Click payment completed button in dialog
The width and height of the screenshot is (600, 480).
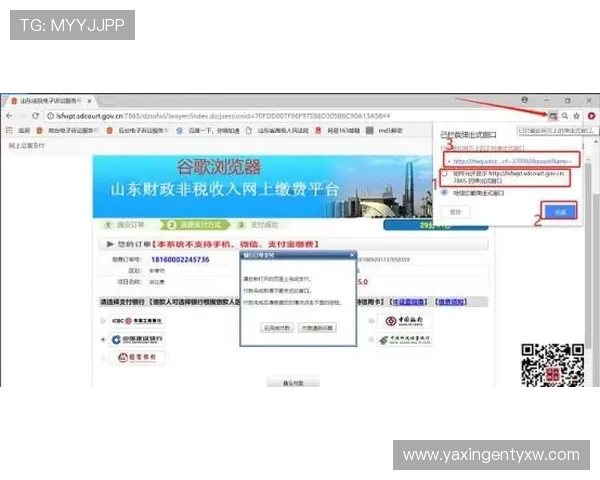pos(277,328)
